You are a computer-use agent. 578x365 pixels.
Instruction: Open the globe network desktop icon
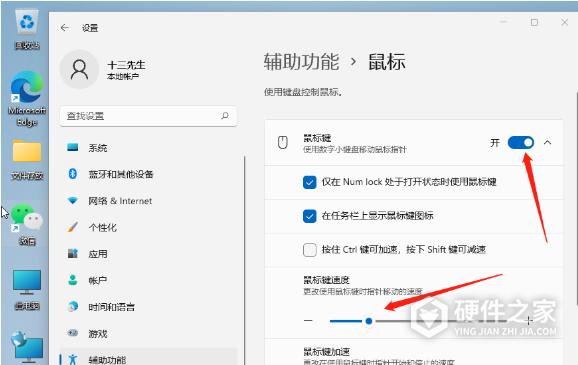(27, 347)
